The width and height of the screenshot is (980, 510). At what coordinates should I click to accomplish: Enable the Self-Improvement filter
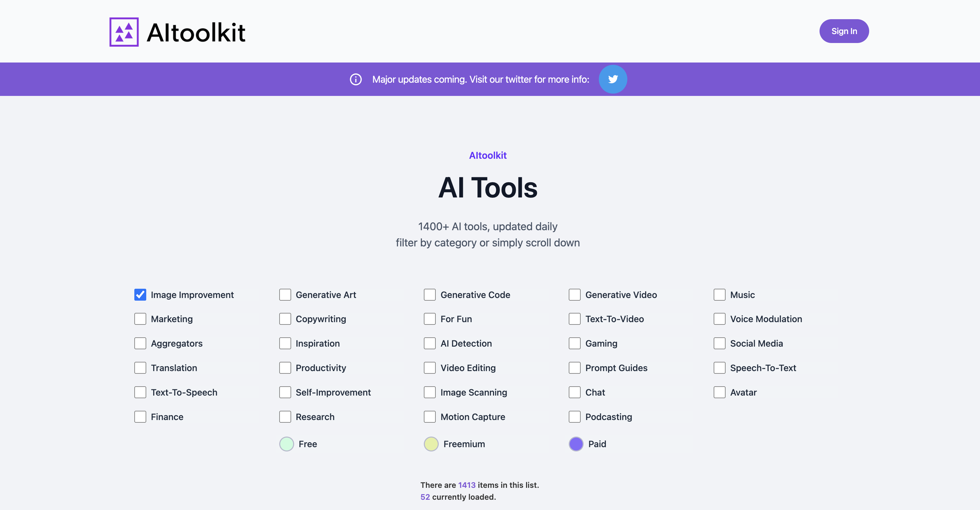(x=285, y=392)
